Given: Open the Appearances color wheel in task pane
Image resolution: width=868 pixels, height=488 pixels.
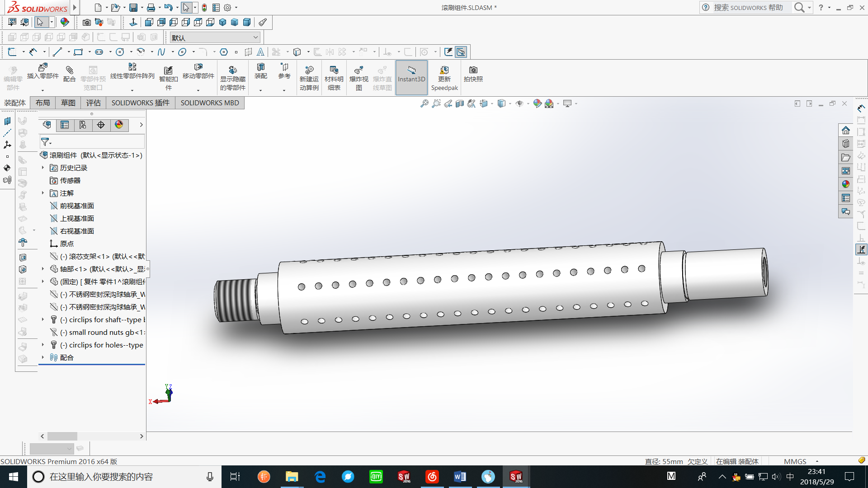Looking at the screenshot, I should tap(845, 184).
